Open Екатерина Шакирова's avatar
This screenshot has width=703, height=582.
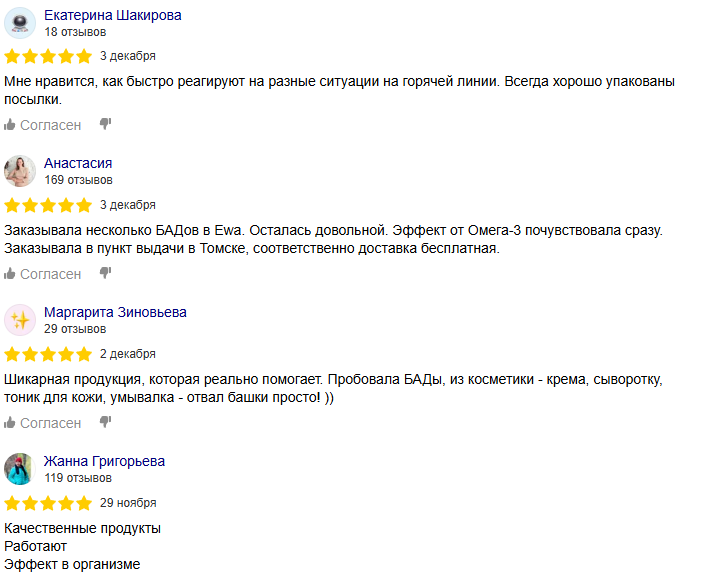pyautogui.click(x=20, y=22)
